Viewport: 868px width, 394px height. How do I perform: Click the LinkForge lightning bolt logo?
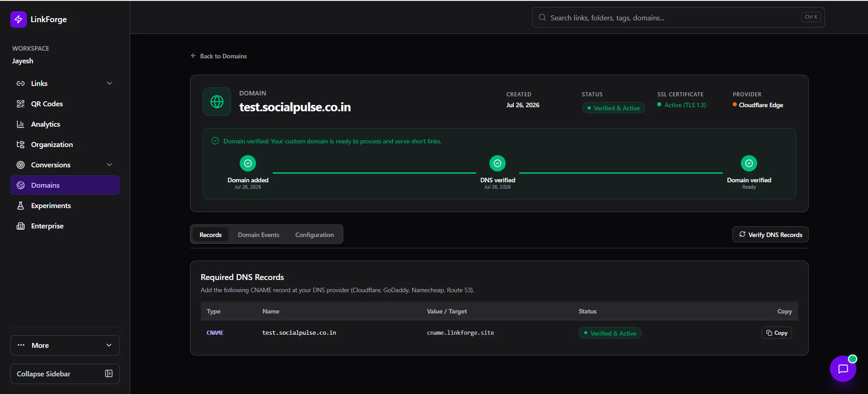tap(19, 19)
